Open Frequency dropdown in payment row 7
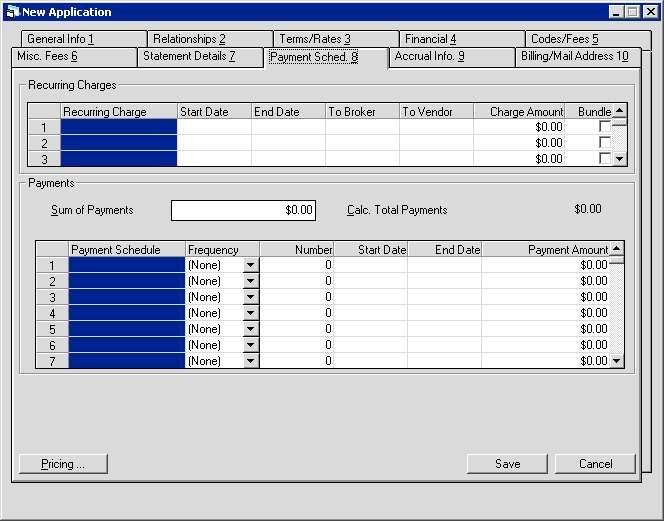Image resolution: width=664 pixels, height=521 pixels. click(251, 361)
